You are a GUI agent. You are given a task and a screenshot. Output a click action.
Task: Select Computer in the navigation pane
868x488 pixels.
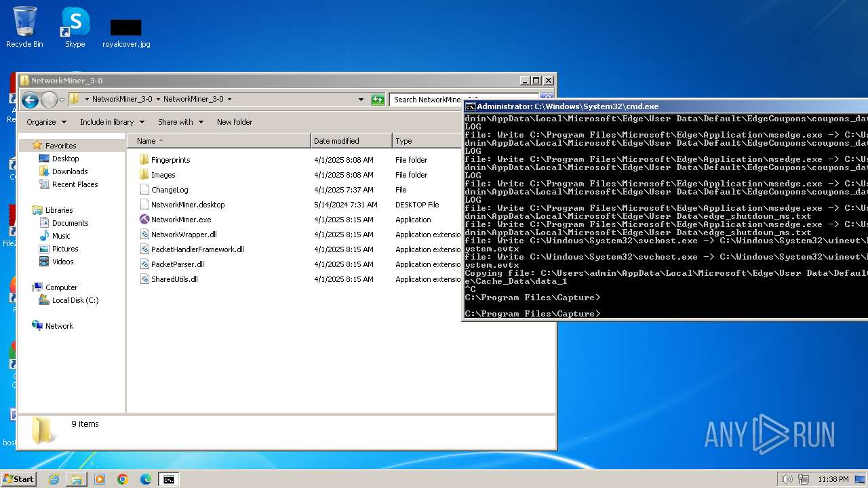click(61, 287)
